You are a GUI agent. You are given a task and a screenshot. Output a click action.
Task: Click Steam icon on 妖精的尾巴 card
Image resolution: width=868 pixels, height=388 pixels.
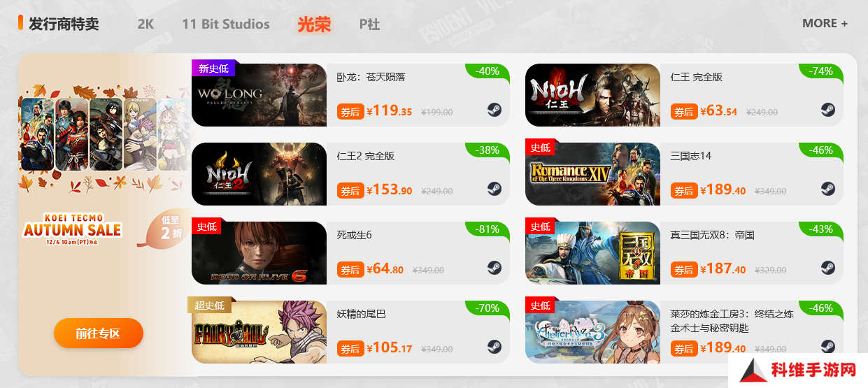coord(495,347)
